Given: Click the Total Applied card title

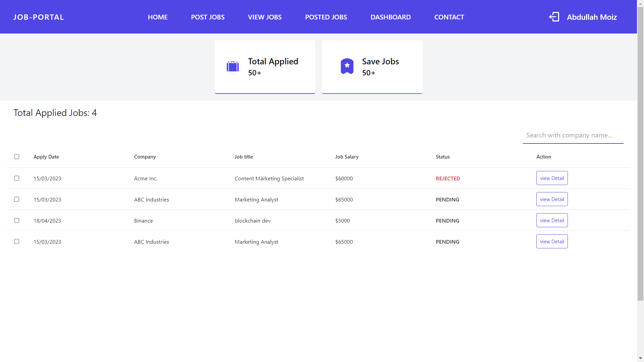Looking at the screenshot, I should [x=273, y=61].
